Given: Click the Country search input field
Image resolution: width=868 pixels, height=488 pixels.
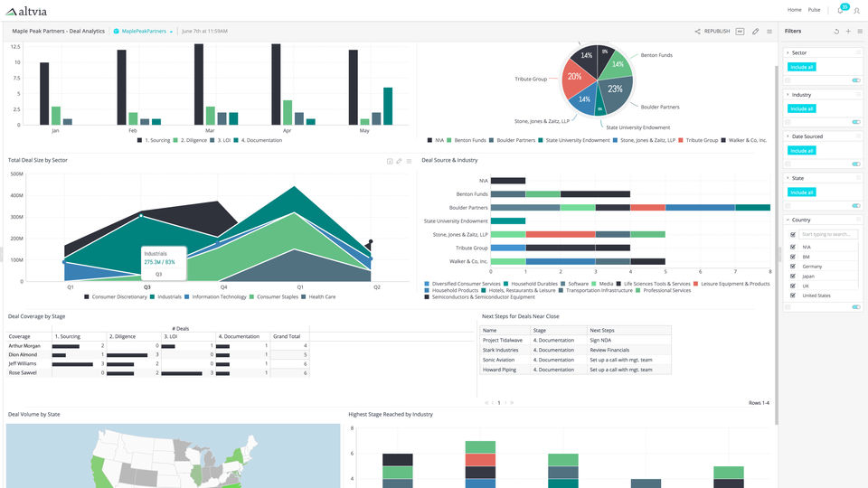Looking at the screenshot, I should [828, 235].
